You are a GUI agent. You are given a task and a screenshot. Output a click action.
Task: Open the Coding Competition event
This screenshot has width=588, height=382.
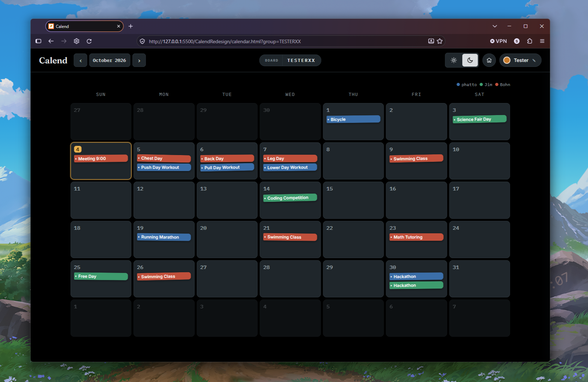290,198
